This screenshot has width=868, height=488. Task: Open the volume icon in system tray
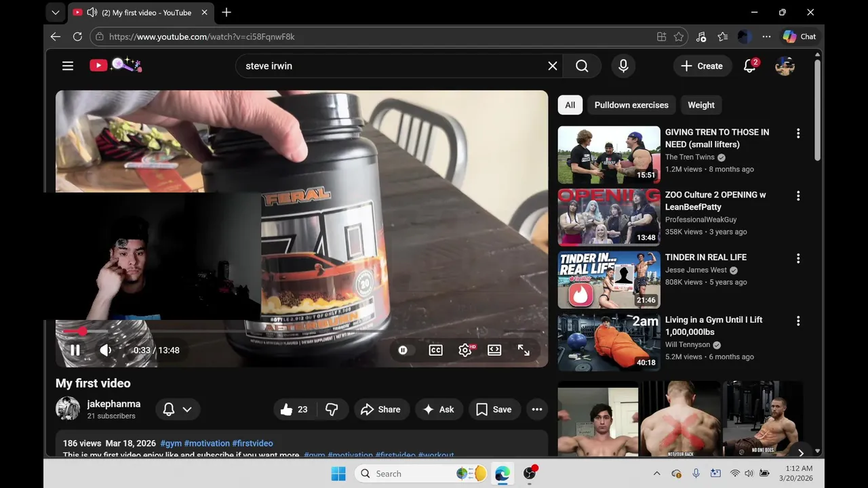749,474
